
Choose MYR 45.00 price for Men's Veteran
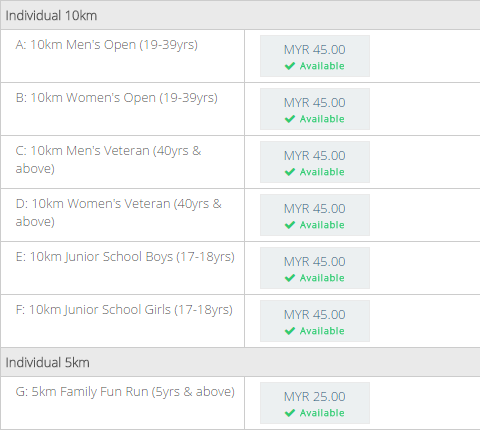pyautogui.click(x=315, y=162)
